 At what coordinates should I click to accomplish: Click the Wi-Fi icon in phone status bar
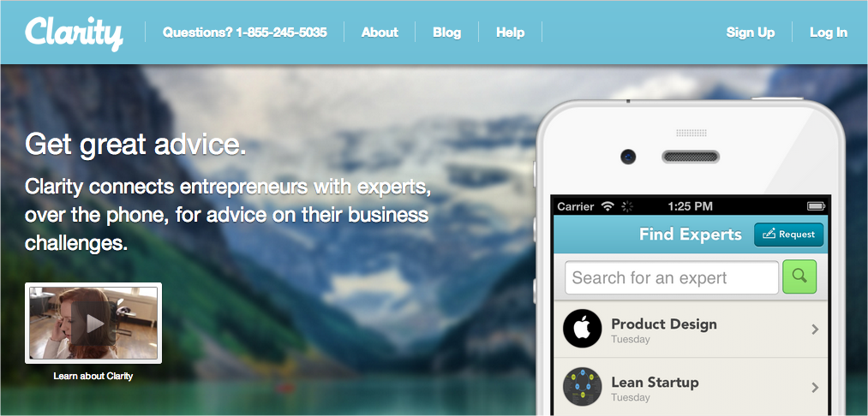[x=608, y=206]
